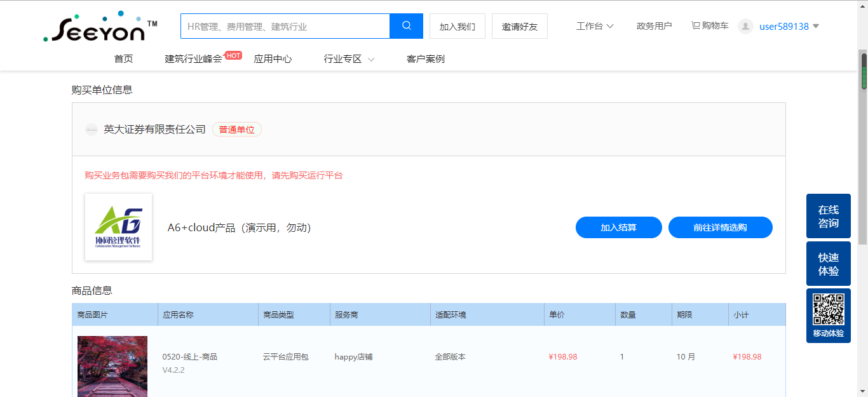The image size is (868, 397).
Task: Click the user avatar icon
Action: (745, 26)
